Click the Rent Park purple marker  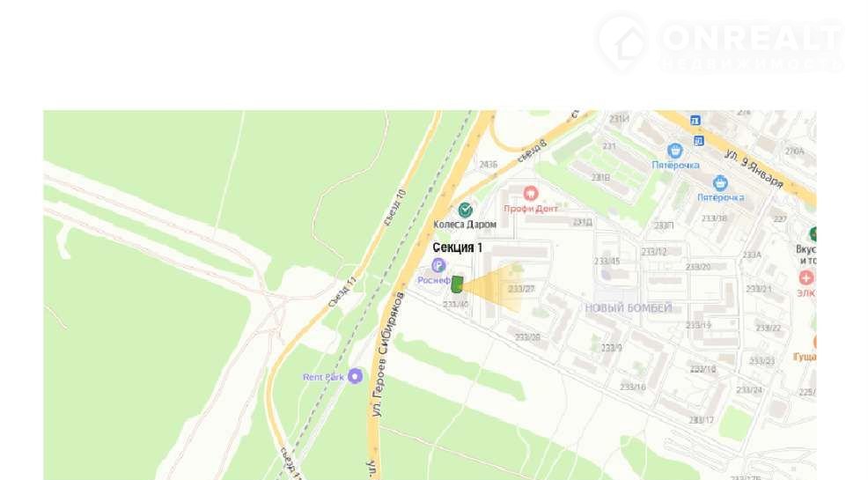point(355,376)
